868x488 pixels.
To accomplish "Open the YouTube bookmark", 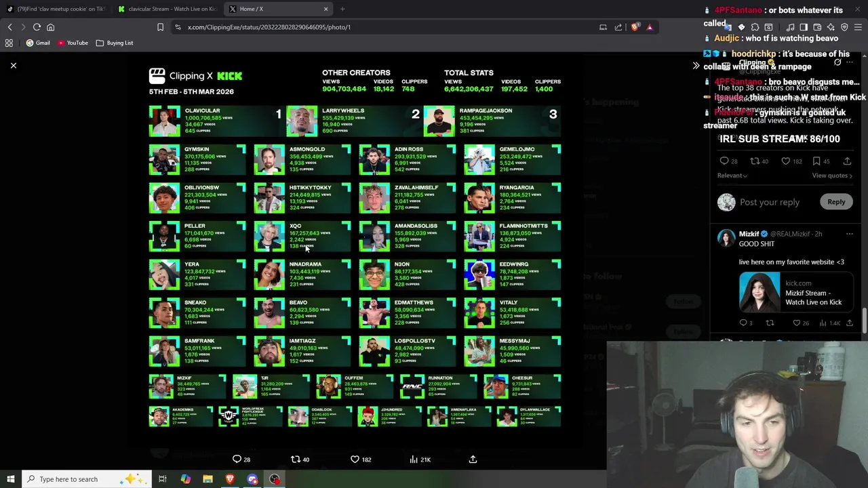I will (73, 43).
